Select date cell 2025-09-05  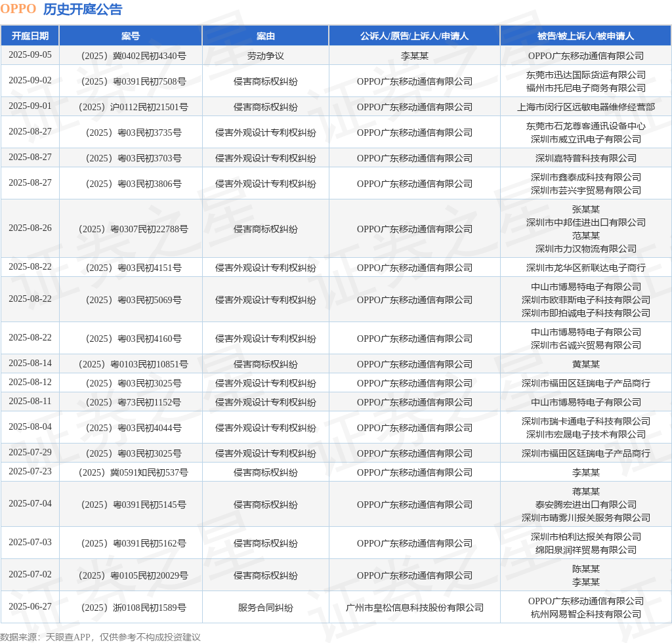coord(30,55)
